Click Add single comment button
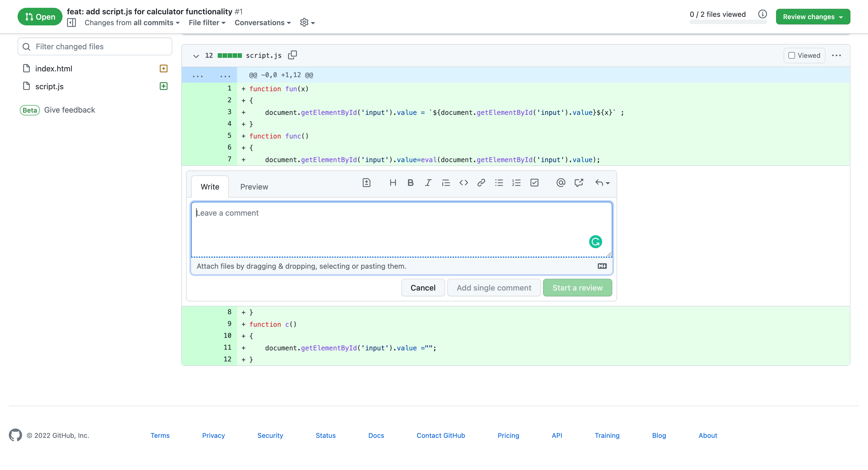 click(494, 288)
